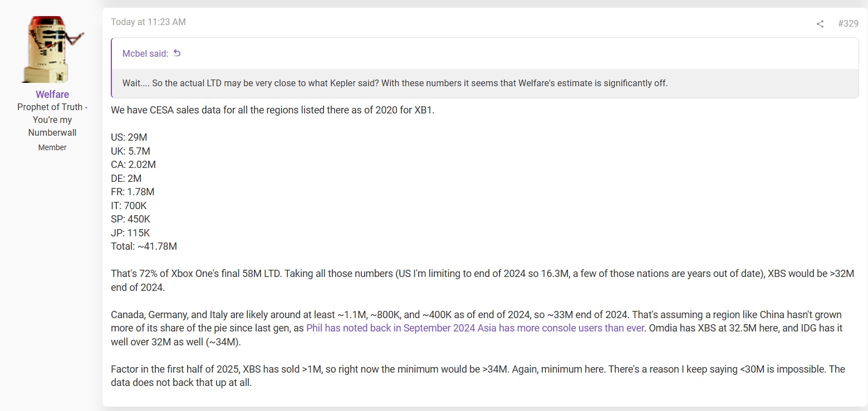
Task: Click the "Member" label under the username
Action: coord(52,147)
